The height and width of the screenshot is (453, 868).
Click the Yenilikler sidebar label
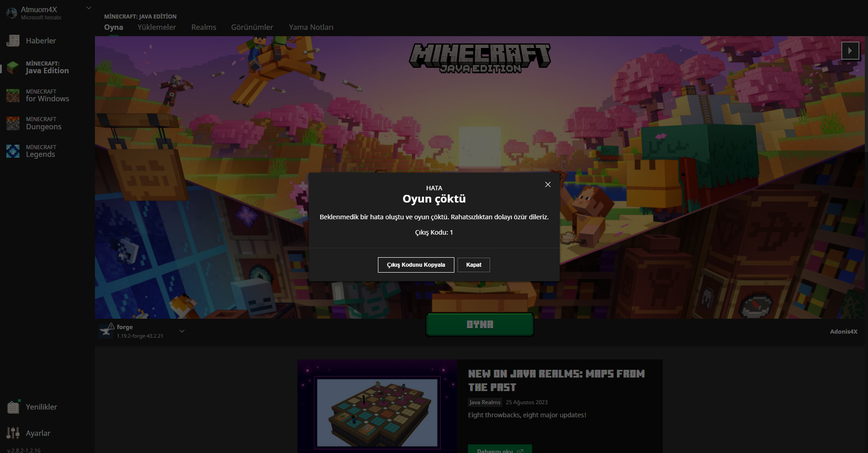tap(42, 407)
